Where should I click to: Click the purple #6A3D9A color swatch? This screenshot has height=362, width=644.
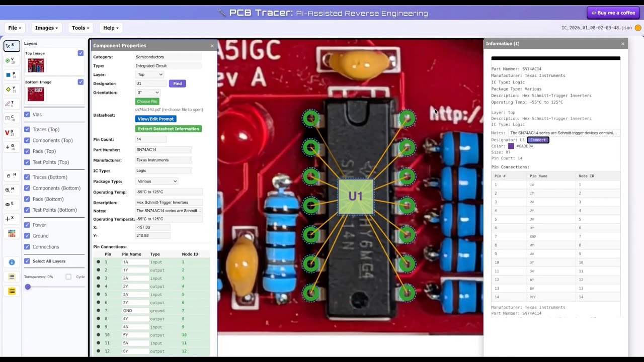511,146
